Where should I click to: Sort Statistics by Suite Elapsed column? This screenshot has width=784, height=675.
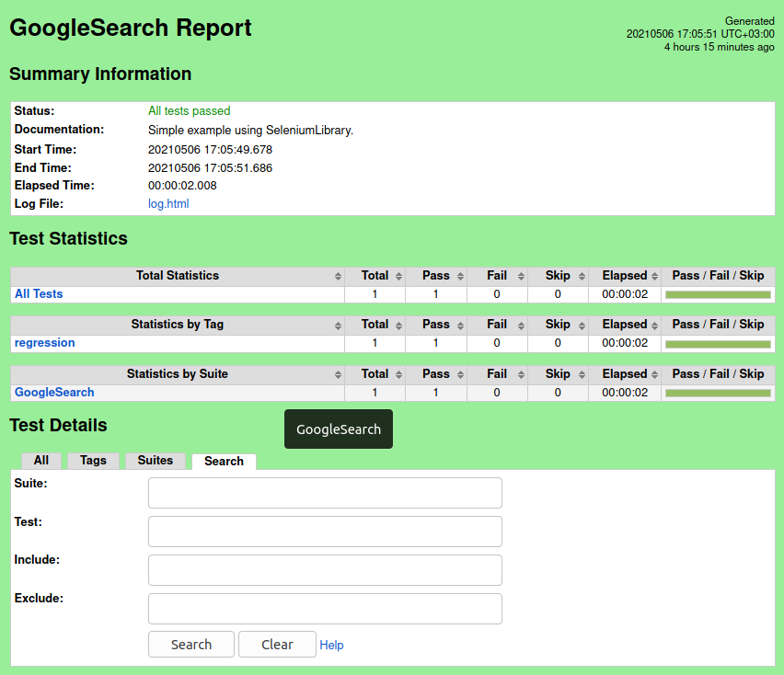pyautogui.click(x=625, y=374)
